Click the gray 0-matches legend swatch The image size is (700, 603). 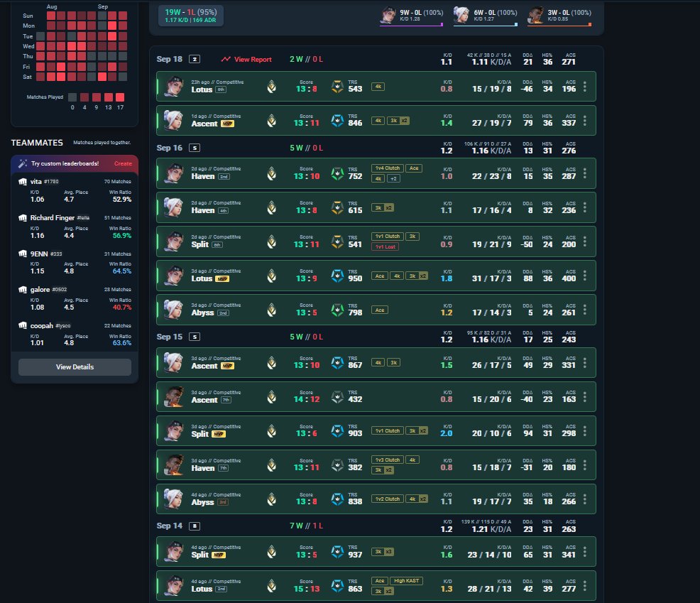coord(72,97)
